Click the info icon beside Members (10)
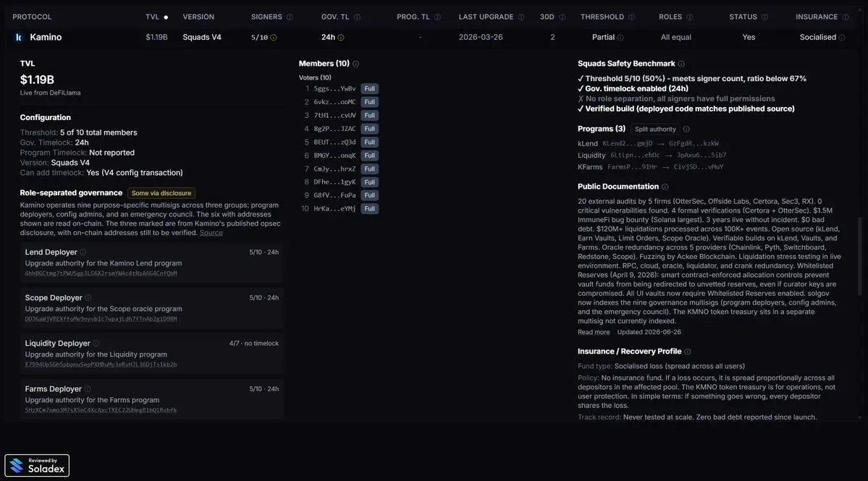Viewport: 868px width, 481px height. point(355,64)
